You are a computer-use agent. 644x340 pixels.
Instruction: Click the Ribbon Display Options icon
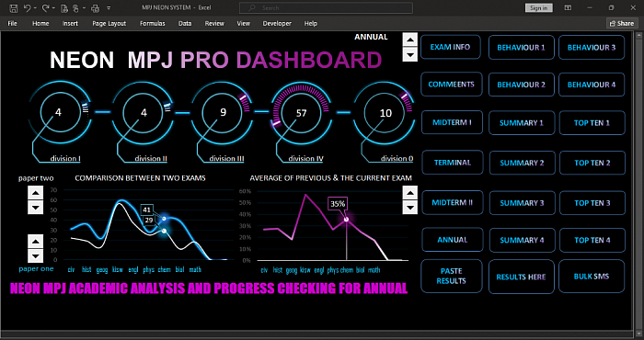click(x=568, y=7)
